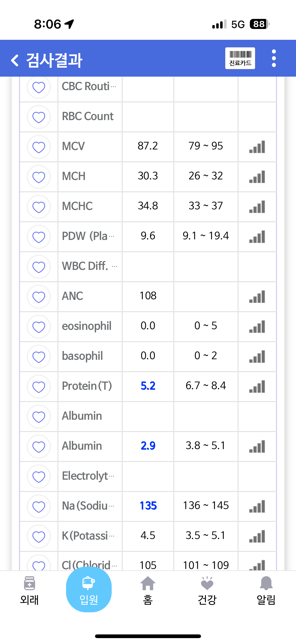Switch to the 건강 health tab
The height and width of the screenshot is (644, 296).
(207, 591)
